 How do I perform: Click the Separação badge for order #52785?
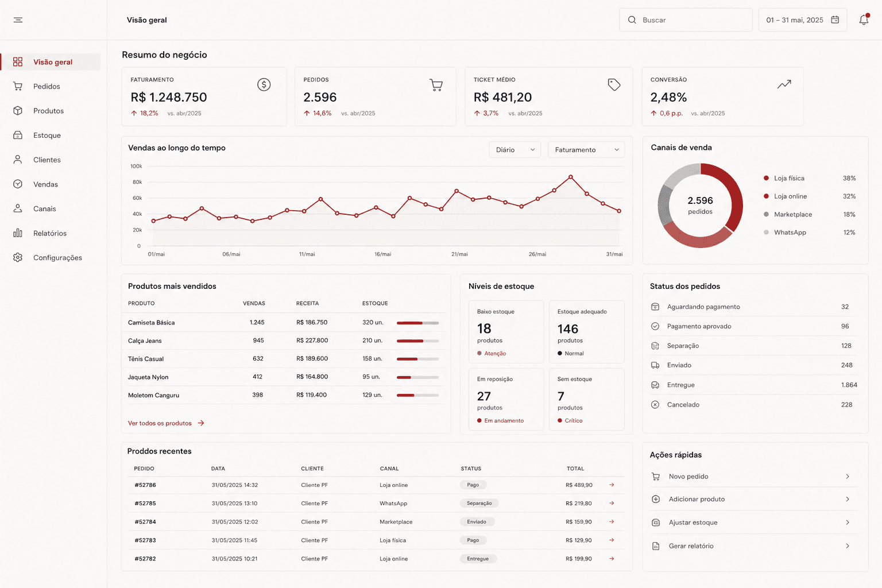pos(479,503)
